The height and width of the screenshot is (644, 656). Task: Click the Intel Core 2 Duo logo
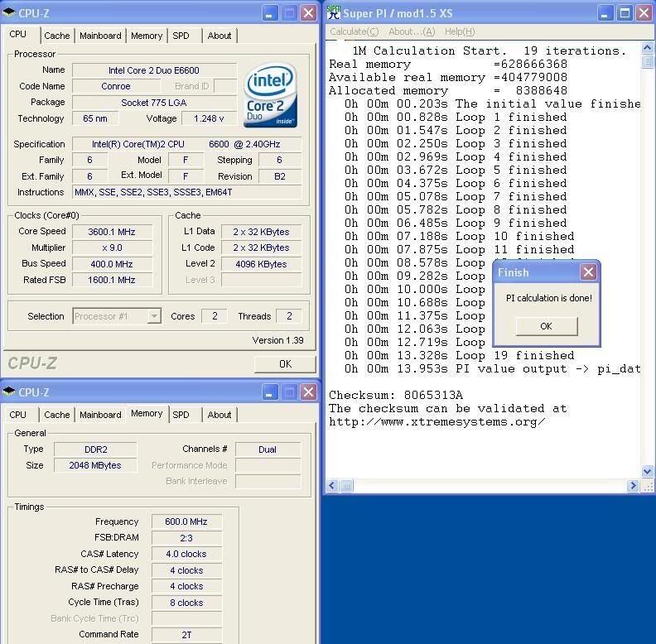pyautogui.click(x=270, y=95)
